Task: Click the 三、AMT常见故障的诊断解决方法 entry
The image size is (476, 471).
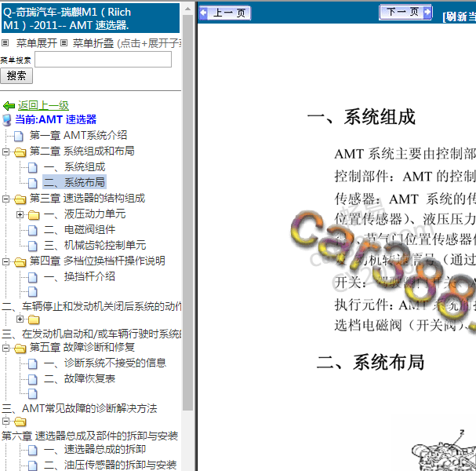Action: point(79,408)
